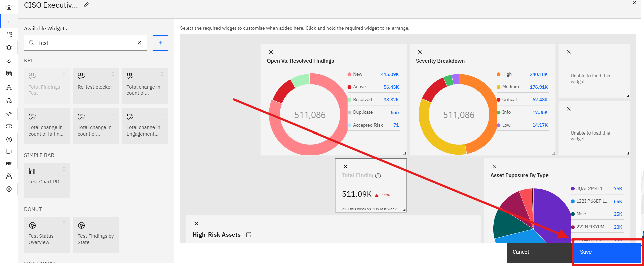
Task: Open options menu for Test Status Overview widget
Action: [64, 223]
